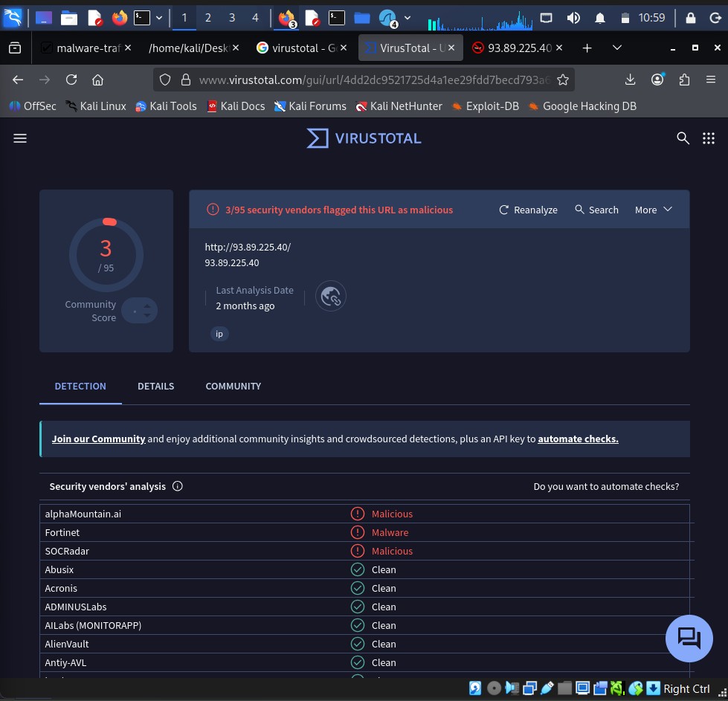Reanalyze the URL

click(529, 210)
